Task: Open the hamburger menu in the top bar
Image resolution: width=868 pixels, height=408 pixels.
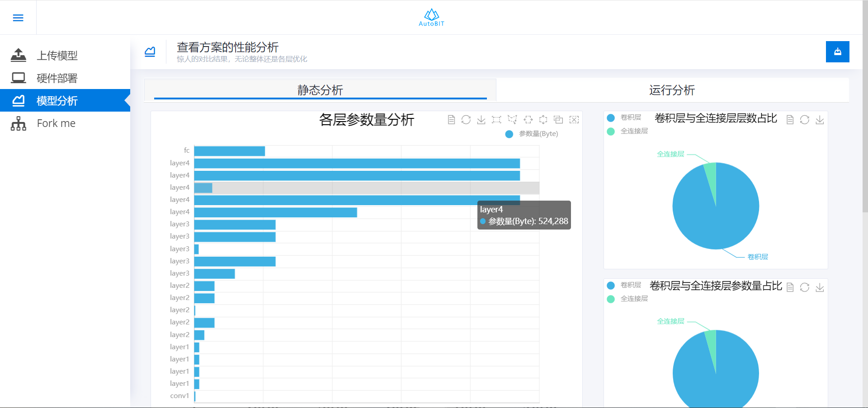Action: (18, 18)
